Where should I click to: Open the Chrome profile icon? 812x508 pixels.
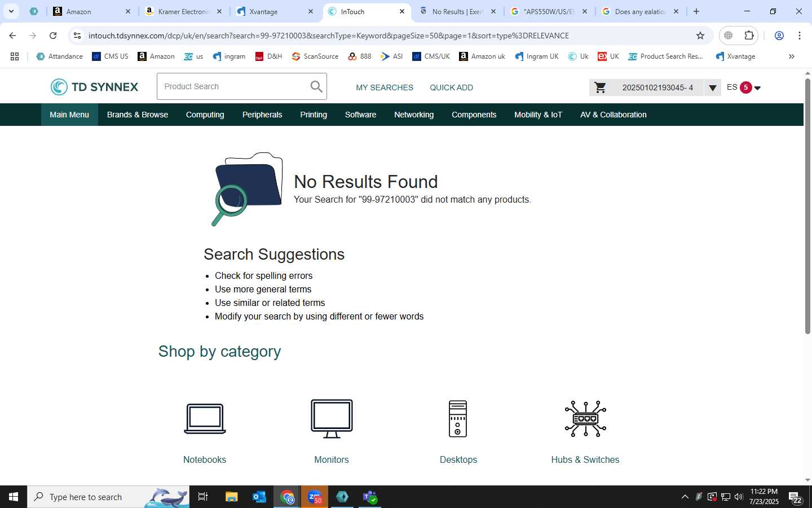tap(779, 36)
